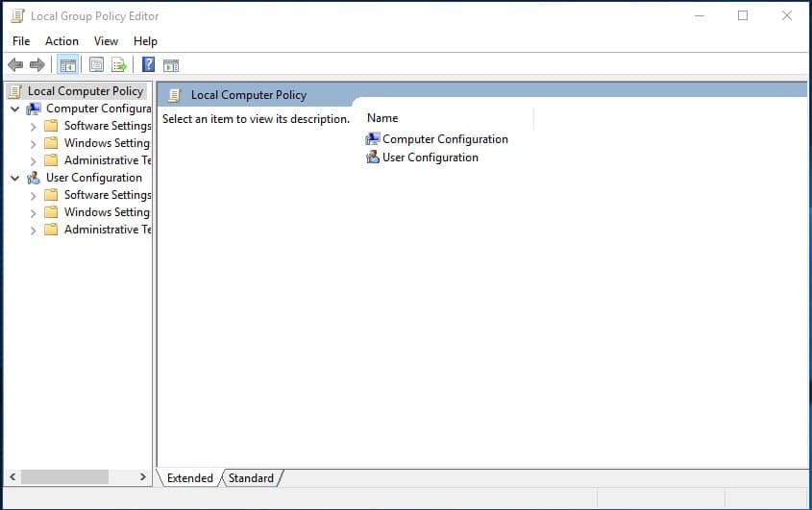Select Software Settings label under User Configuration

[x=108, y=195]
